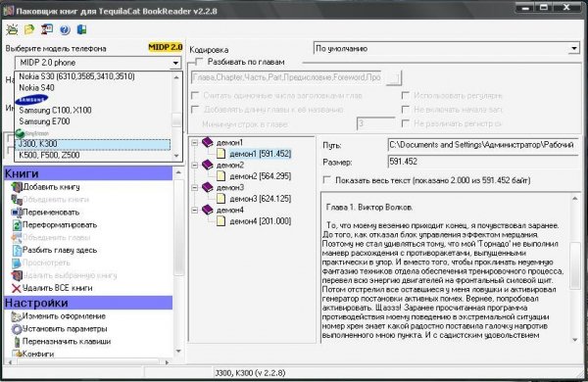Collapse the демон1 tree node

point(195,142)
